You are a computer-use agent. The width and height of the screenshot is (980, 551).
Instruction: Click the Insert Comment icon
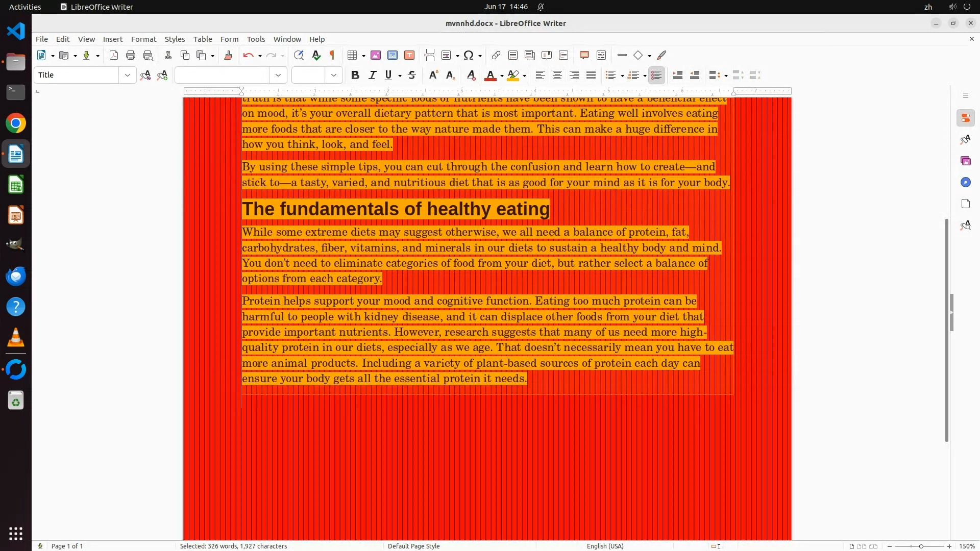[x=584, y=56]
